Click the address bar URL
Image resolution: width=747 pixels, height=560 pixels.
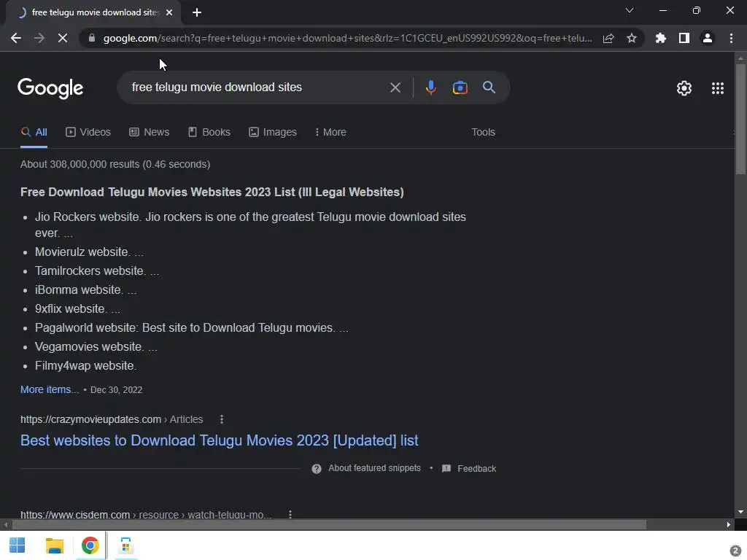point(348,38)
